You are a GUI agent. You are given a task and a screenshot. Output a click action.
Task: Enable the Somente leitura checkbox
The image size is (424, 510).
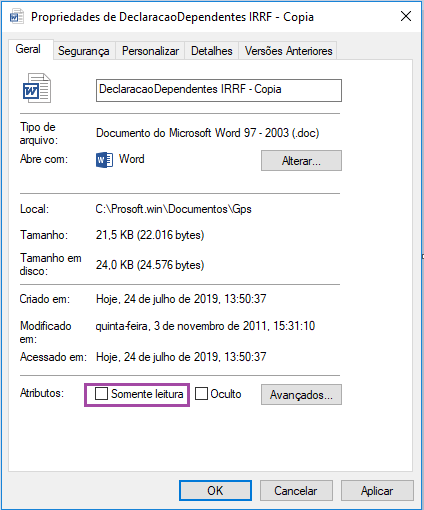[101, 394]
